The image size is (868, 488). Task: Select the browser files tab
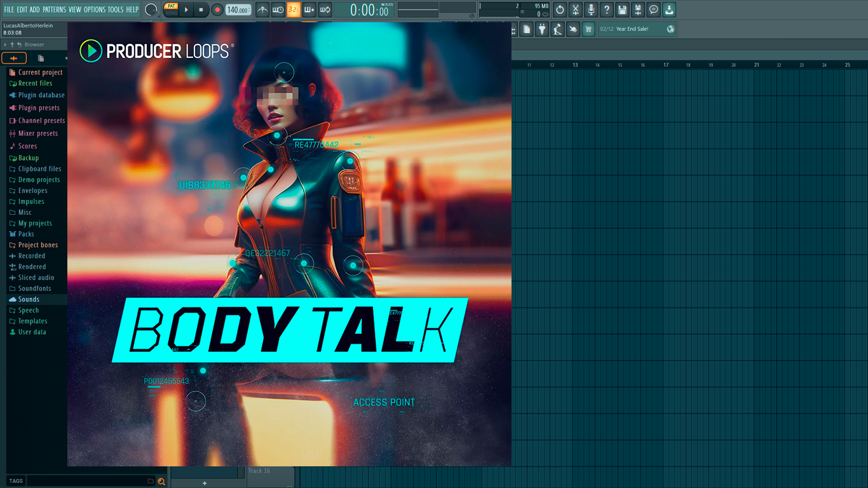tap(41, 58)
